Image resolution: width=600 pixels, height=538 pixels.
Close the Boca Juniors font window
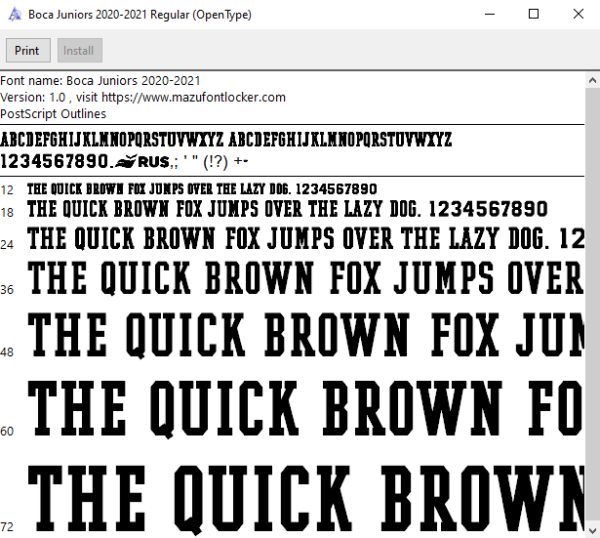pos(578,15)
